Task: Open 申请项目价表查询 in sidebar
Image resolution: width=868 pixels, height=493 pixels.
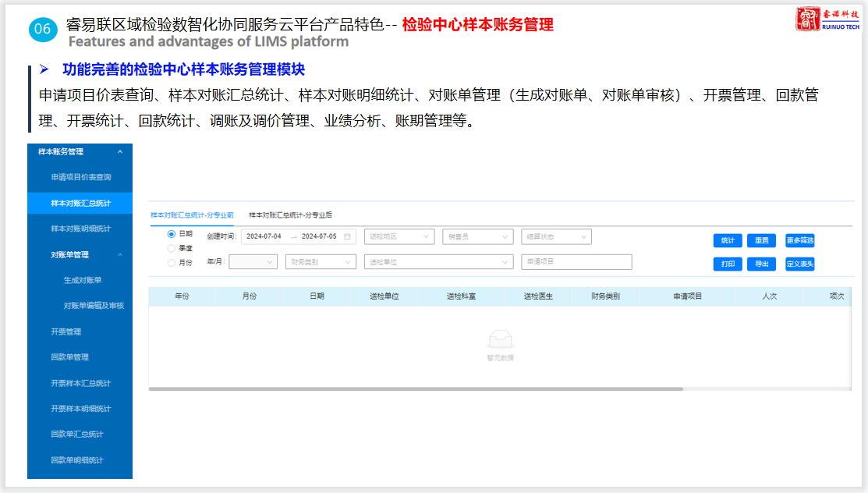Action: (x=81, y=177)
